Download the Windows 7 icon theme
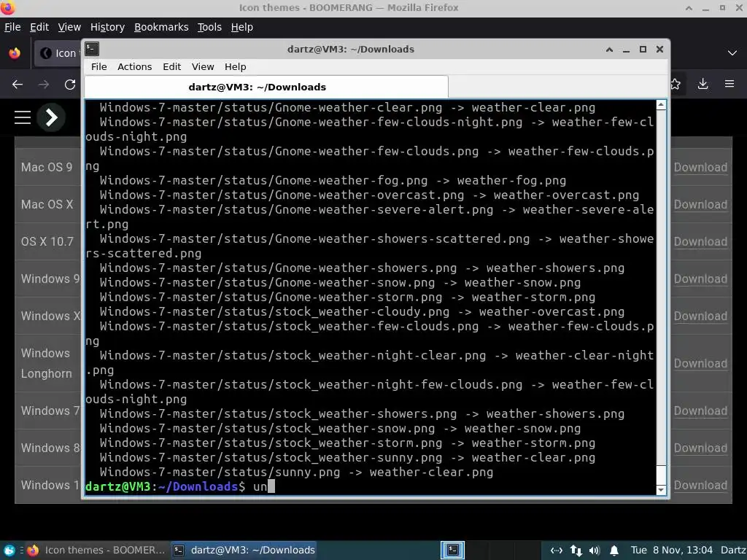Viewport: 747px width, 560px height. tap(700, 411)
